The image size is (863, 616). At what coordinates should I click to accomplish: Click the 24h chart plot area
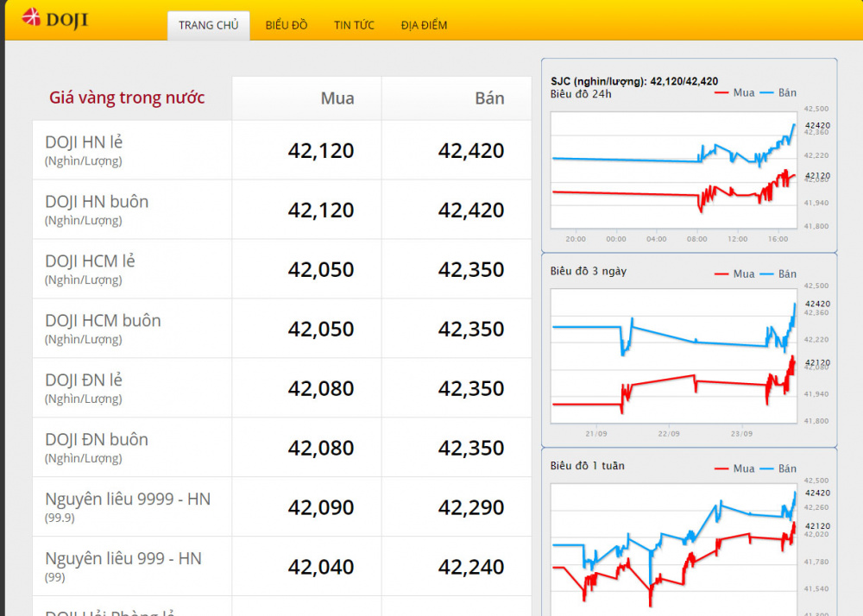[x=674, y=170]
